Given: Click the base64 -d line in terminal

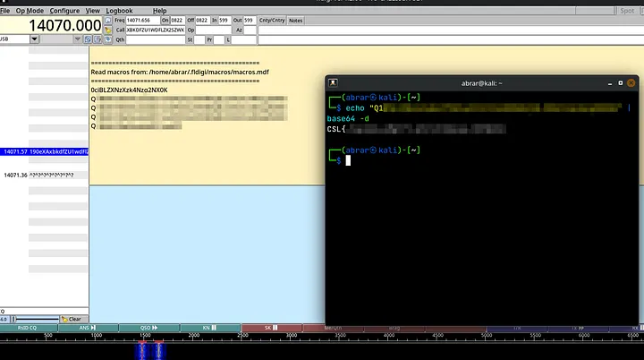Looking at the screenshot, I should pyautogui.click(x=348, y=118).
